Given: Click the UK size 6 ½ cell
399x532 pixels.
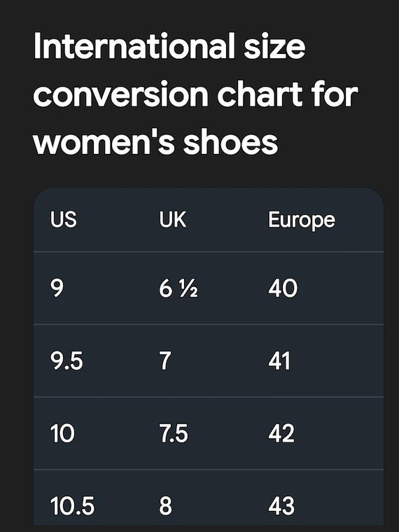Looking at the screenshot, I should click(x=178, y=288).
